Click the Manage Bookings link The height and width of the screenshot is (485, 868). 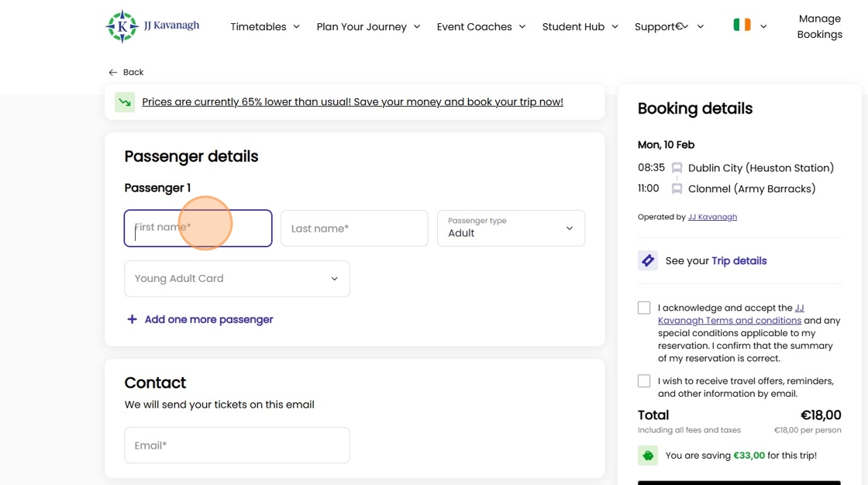[819, 26]
